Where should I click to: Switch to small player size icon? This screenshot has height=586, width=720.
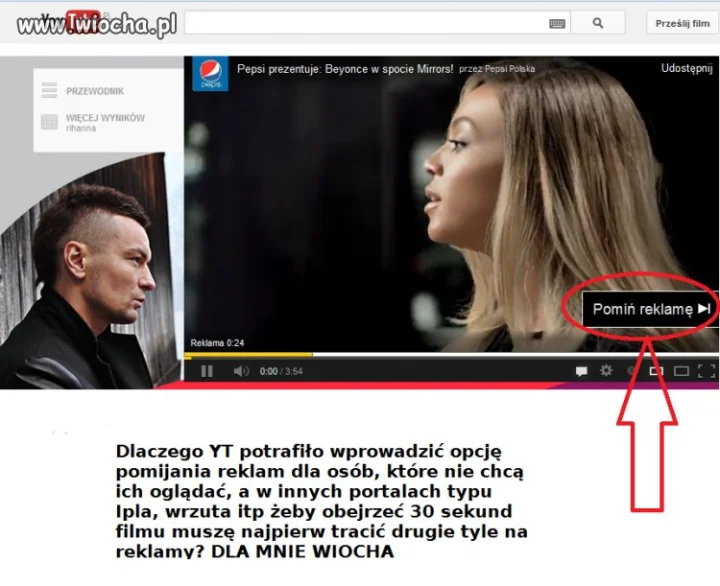[x=656, y=371]
